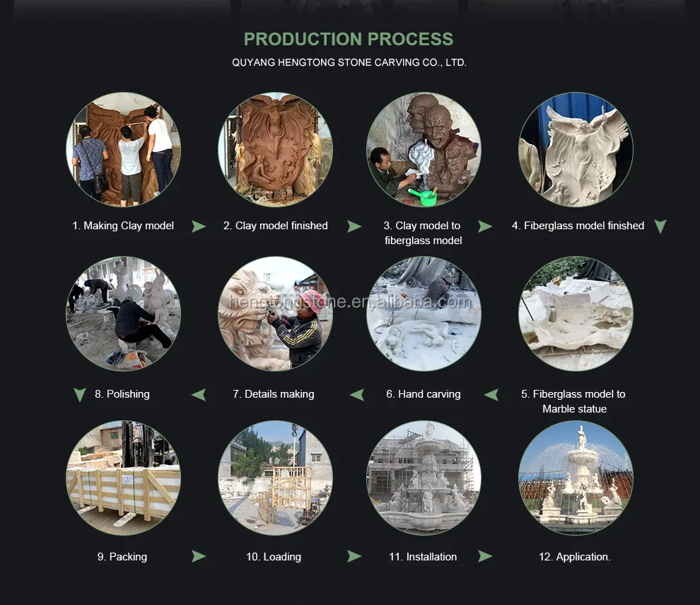Viewport: 700px width, 605px height.
Task: Click Quyang Hengtong Stone Carving company name
Action: (349, 62)
